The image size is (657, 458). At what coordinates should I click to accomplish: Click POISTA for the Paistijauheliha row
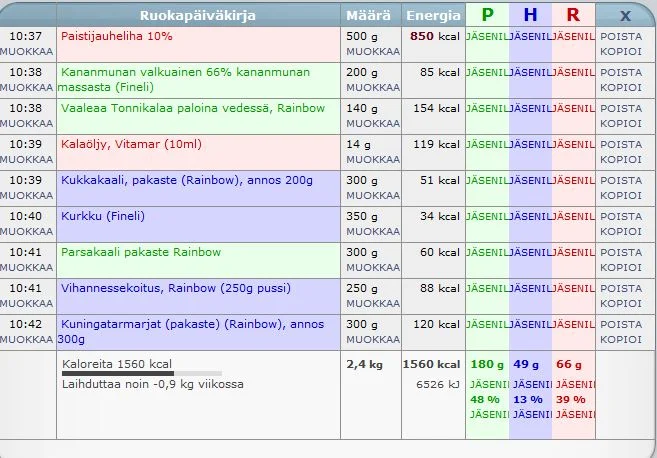(x=621, y=36)
